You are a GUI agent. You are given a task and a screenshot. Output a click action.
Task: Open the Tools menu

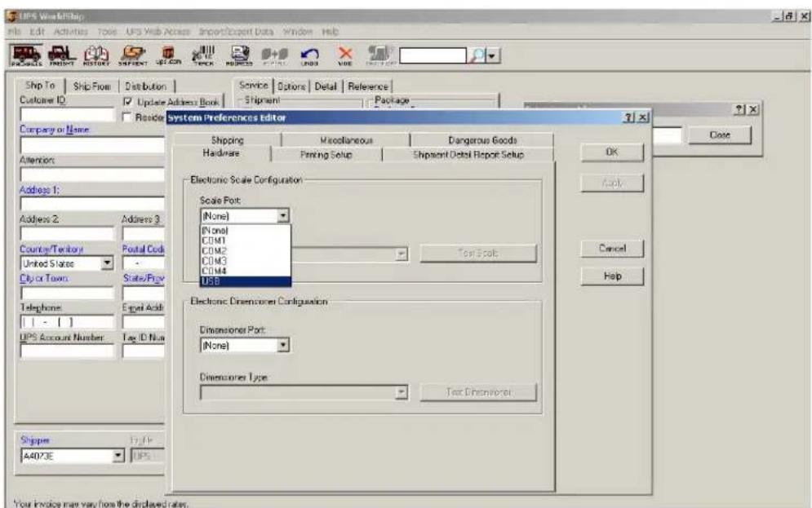107,32
